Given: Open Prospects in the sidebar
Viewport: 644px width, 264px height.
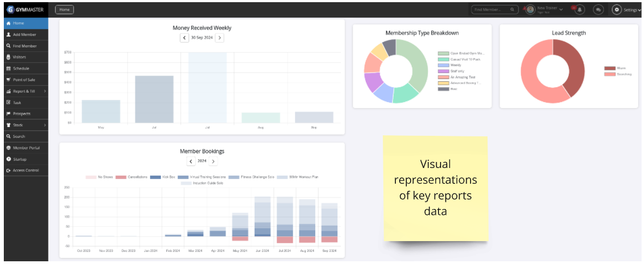Looking at the screenshot, I should [x=21, y=113].
